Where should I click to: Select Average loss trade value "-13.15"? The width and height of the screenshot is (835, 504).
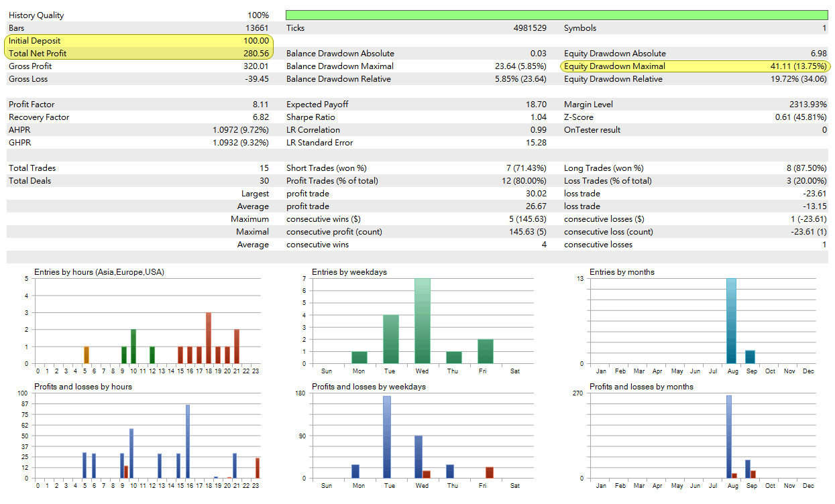coord(815,206)
